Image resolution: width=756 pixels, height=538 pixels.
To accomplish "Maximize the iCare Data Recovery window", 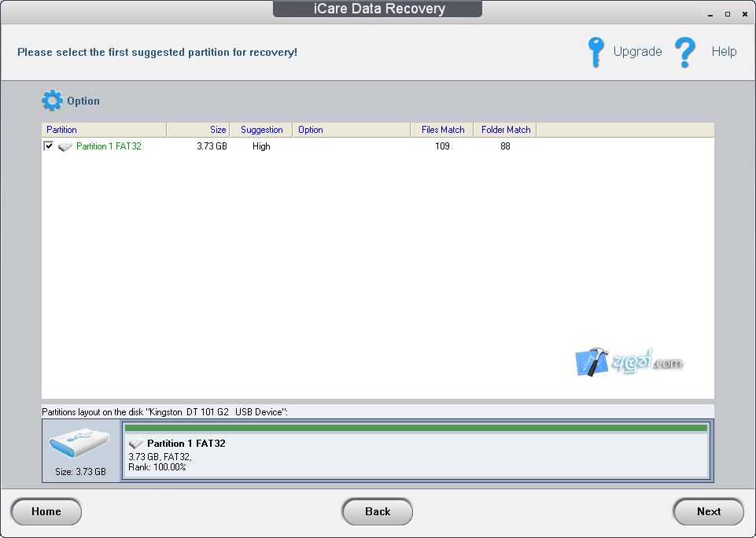I will (728, 14).
